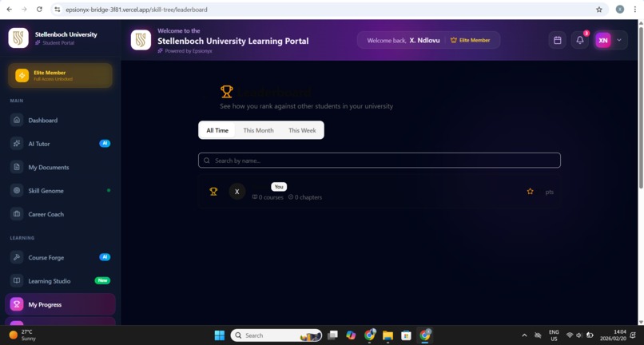This screenshot has height=345, width=644.
Task: Click the header portal logo
Action: (x=141, y=40)
